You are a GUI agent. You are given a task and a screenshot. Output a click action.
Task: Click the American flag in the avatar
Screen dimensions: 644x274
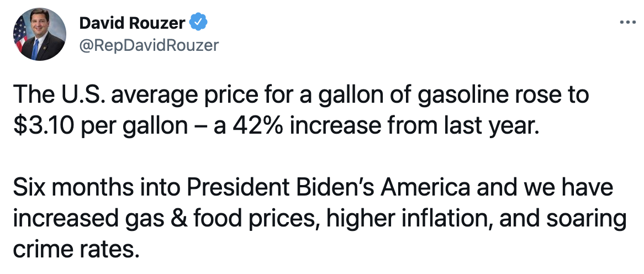(21, 35)
